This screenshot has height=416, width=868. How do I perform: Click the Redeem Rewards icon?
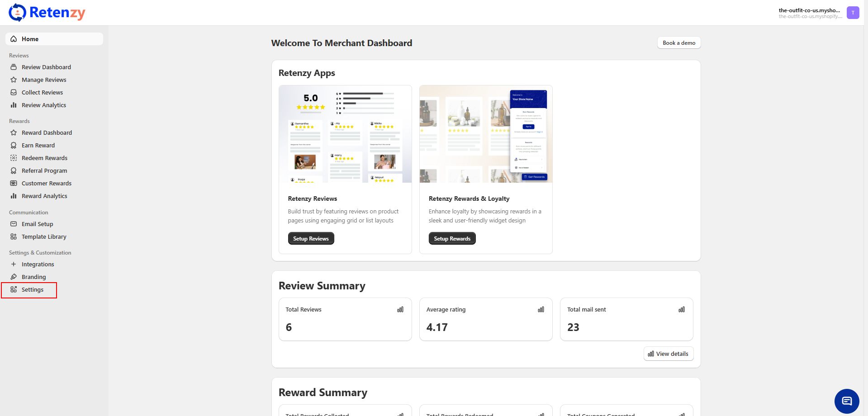(x=14, y=158)
